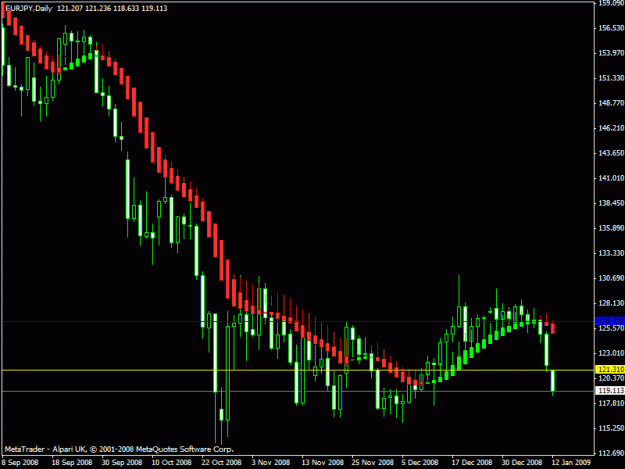The image size is (625, 469).
Task: Click the 128.130 price axis label
Action: [611, 303]
